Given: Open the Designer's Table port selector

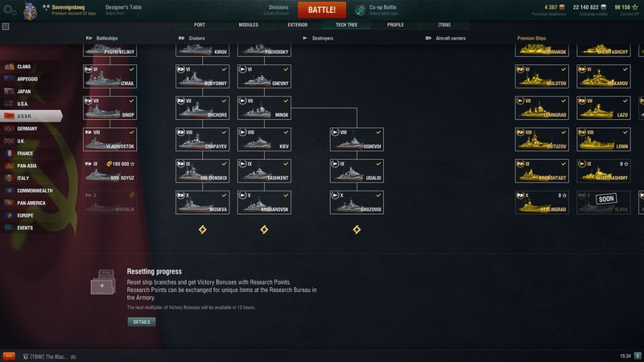Looking at the screenshot, I should pos(123,10).
